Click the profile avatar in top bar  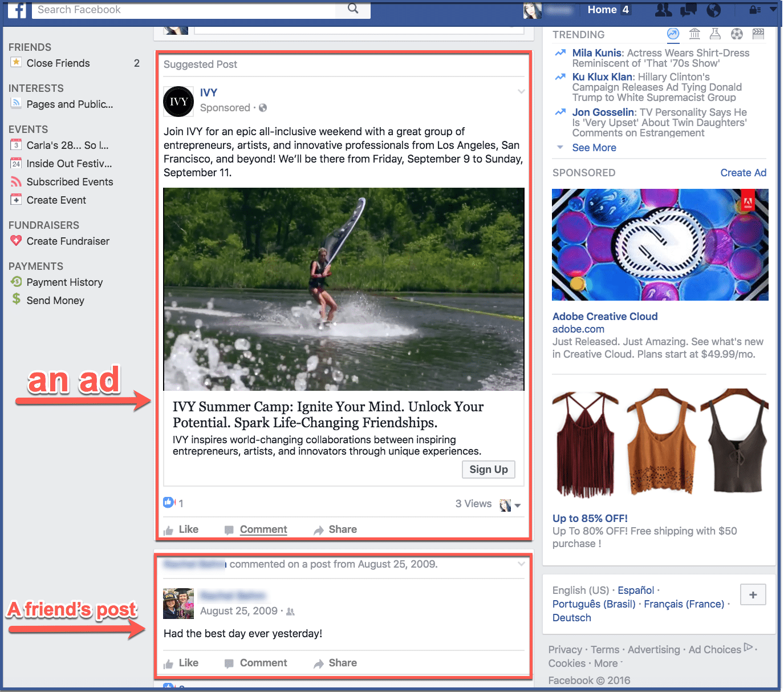coord(533,10)
